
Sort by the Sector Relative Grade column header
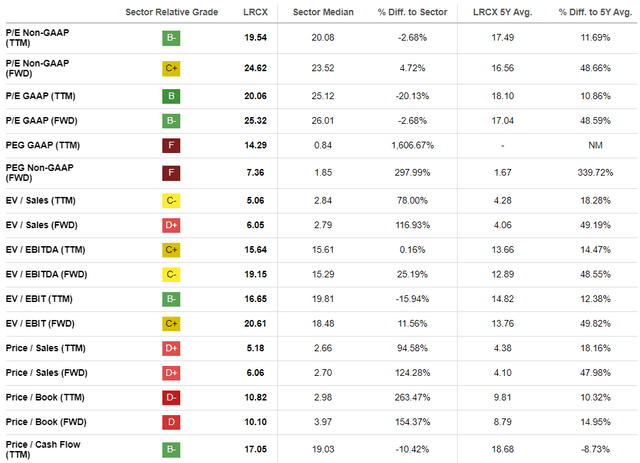tap(171, 11)
